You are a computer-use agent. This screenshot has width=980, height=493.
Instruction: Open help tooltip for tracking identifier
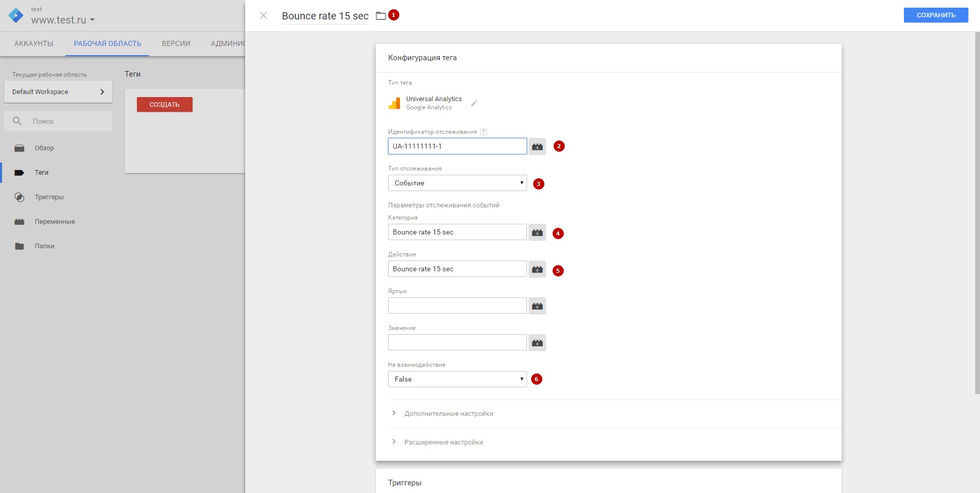[484, 132]
